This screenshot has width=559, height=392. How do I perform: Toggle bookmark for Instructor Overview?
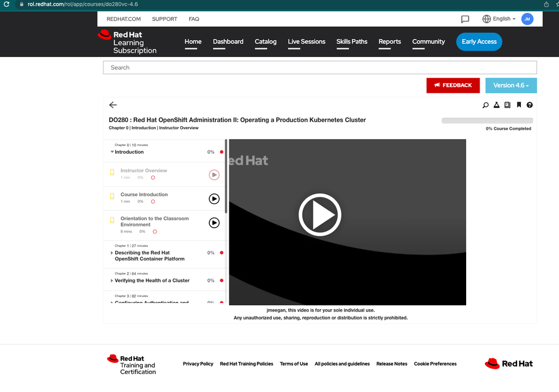[112, 173]
